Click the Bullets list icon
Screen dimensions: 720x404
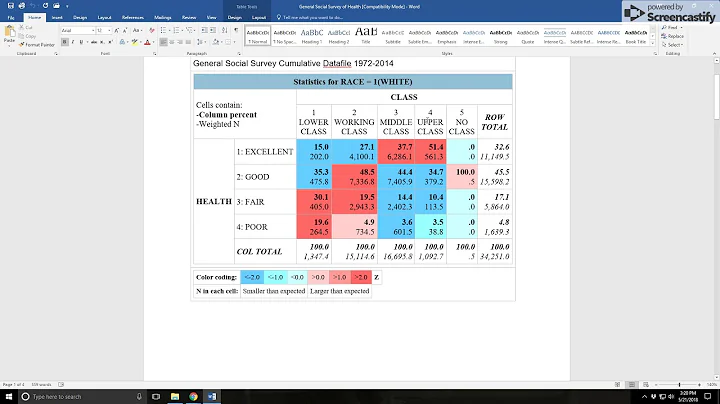click(163, 30)
